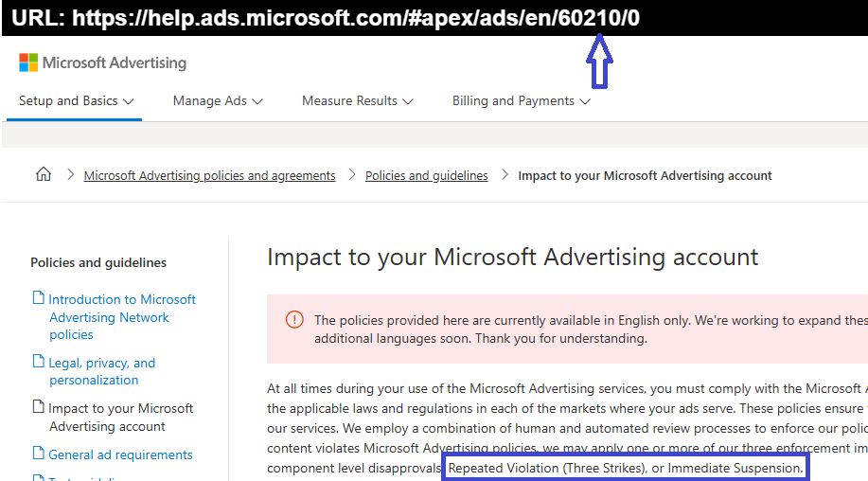This screenshot has height=481, width=868.
Task: Click the Microsoft four-color logo
Action: point(28,62)
